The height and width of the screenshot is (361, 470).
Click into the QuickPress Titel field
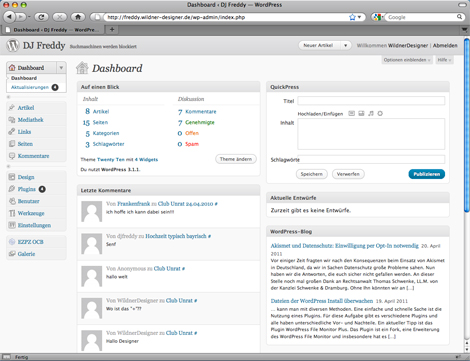[x=371, y=101]
